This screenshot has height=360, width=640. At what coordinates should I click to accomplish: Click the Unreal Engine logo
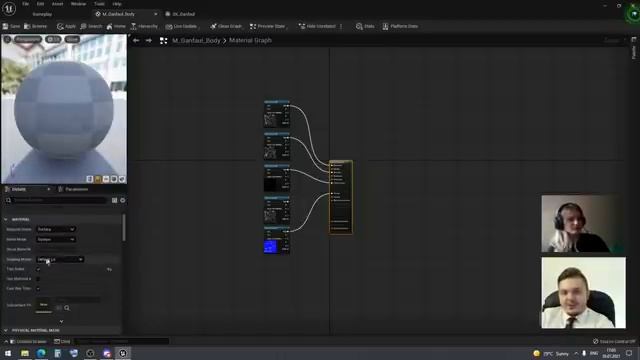point(8,8)
